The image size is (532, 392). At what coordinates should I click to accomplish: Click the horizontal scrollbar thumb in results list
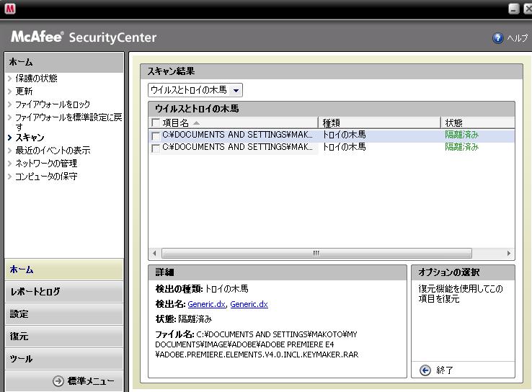[x=316, y=254]
